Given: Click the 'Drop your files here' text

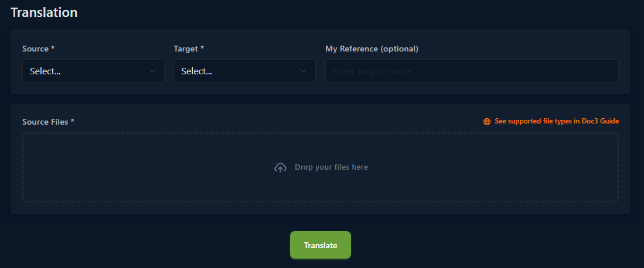Looking at the screenshot, I should click(331, 167).
